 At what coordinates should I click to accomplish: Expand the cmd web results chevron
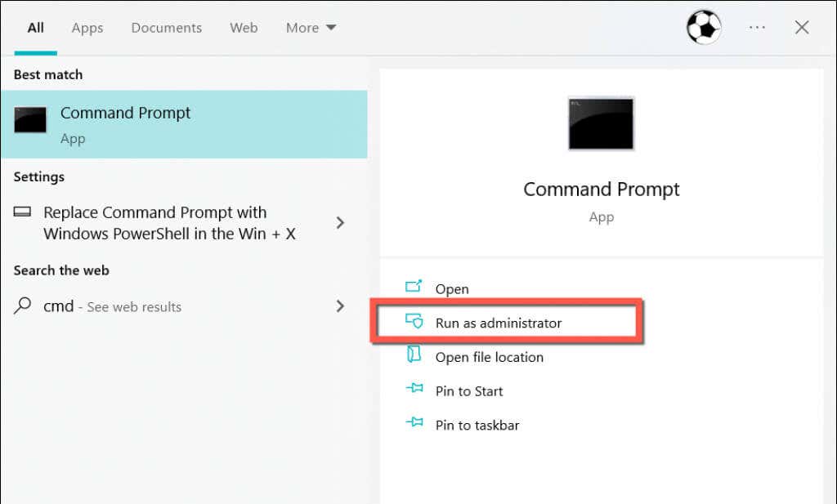tap(341, 306)
